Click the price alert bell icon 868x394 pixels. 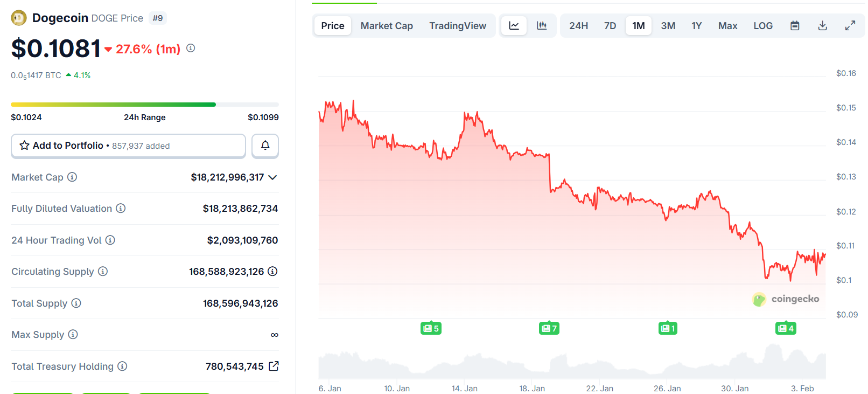[x=265, y=146]
